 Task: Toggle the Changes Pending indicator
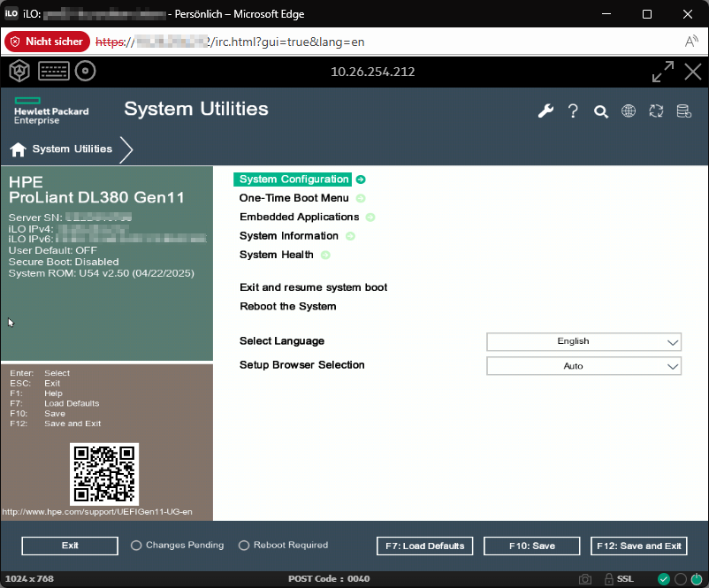[136, 546]
